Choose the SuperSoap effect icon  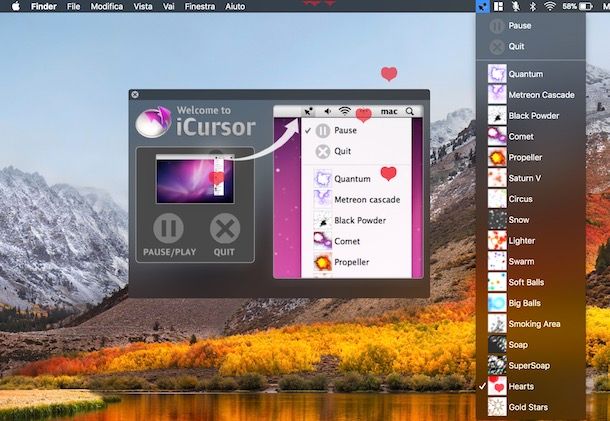click(x=497, y=365)
